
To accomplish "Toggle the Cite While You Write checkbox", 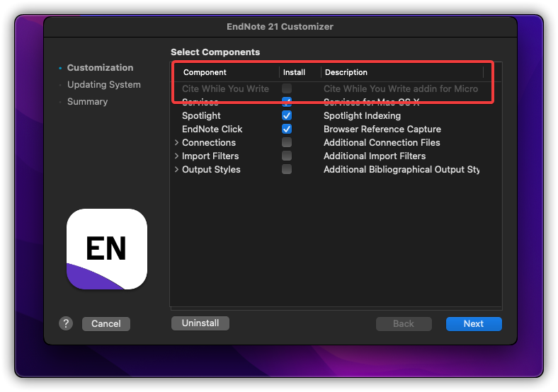I will tap(287, 88).
